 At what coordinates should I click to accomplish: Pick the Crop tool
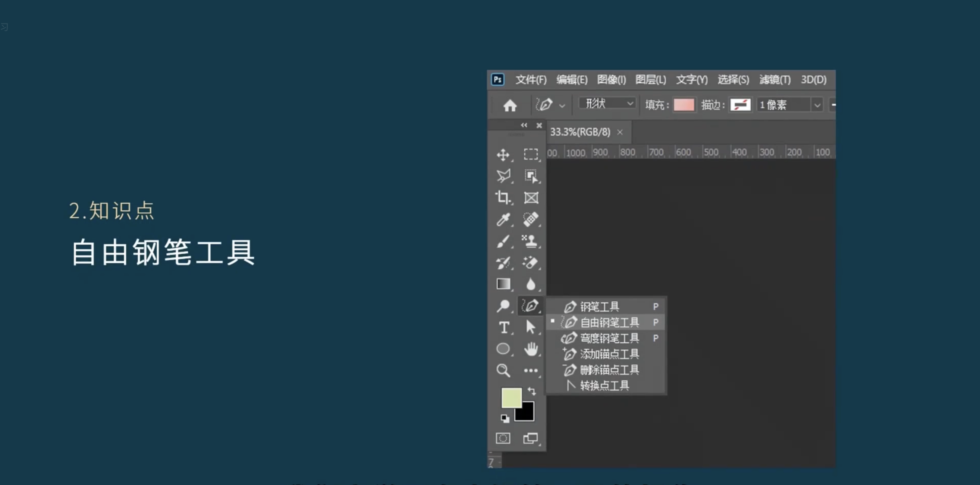point(503,197)
